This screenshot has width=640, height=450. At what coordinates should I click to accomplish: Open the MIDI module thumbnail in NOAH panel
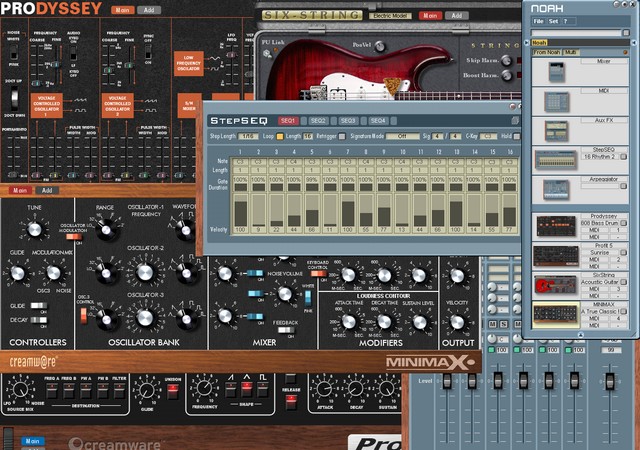pos(556,101)
